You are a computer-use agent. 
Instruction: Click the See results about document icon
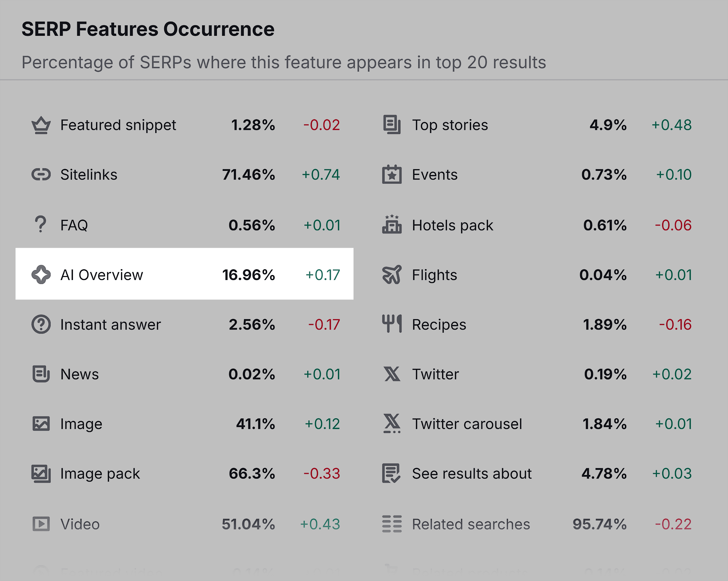point(392,474)
